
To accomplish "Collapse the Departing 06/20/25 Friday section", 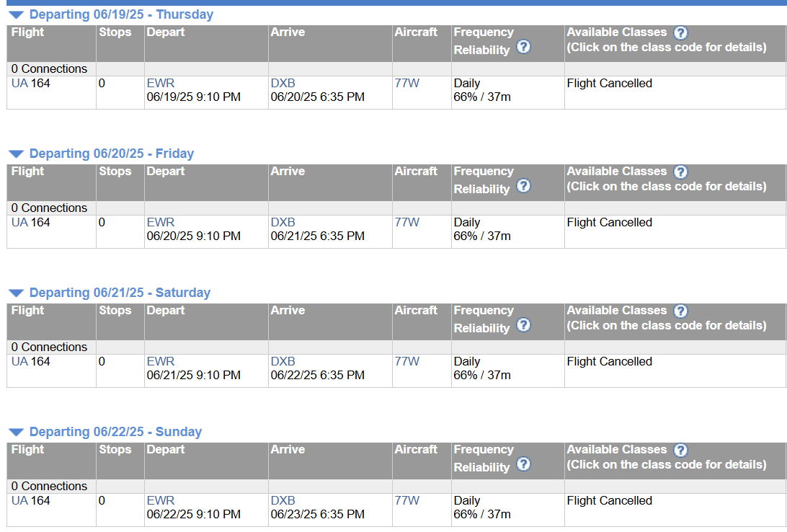I will point(16,154).
